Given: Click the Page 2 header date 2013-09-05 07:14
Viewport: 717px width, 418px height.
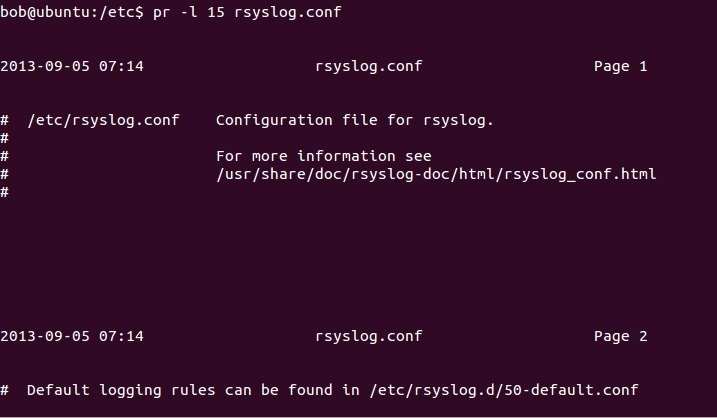Looking at the screenshot, I should pos(72,336).
